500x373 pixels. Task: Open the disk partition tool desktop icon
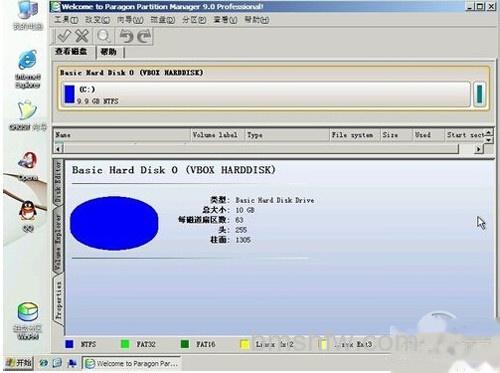coord(28,321)
